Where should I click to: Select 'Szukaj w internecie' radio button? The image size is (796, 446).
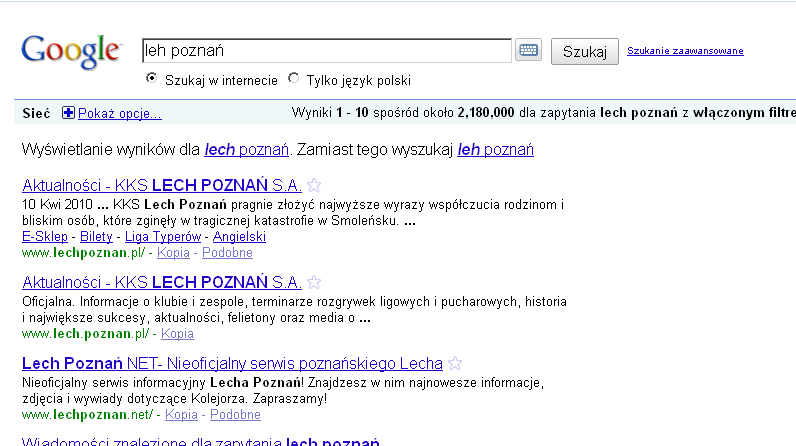151,79
